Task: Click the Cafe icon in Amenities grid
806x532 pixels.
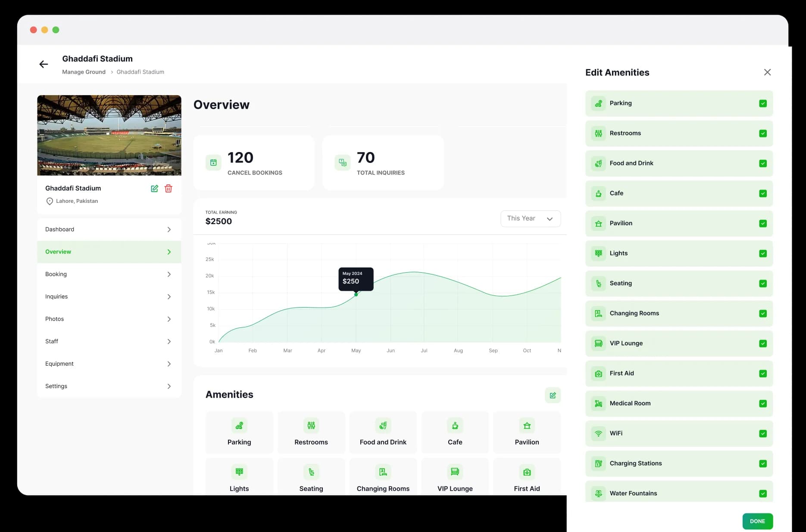Action: (x=455, y=426)
